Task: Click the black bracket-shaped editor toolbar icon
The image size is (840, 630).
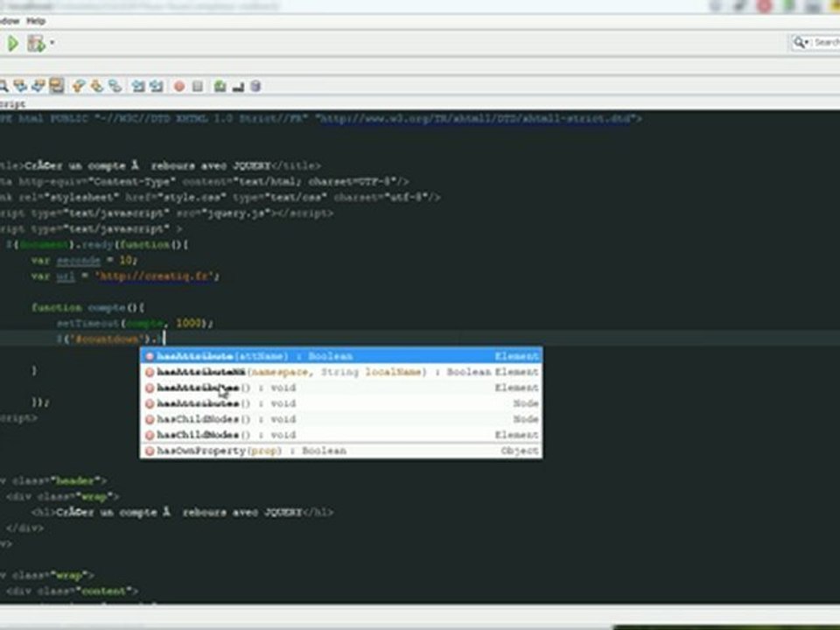Action: (238, 87)
